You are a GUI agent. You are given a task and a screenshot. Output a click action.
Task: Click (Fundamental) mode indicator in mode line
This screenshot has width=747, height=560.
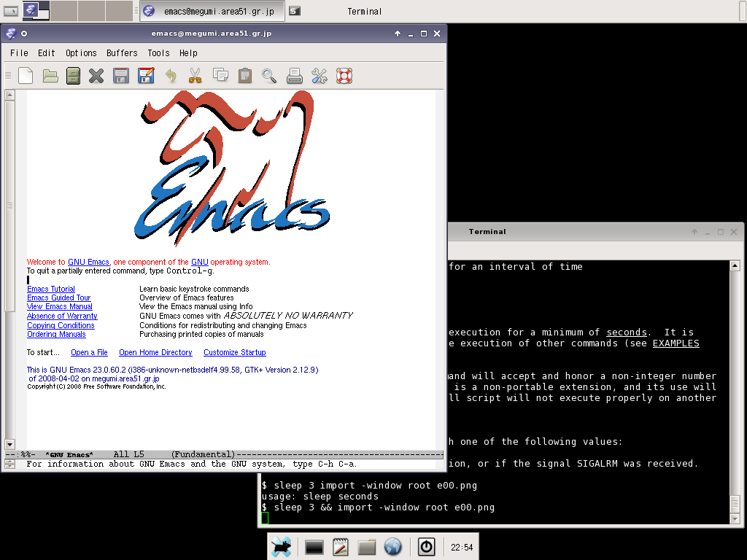(x=203, y=454)
